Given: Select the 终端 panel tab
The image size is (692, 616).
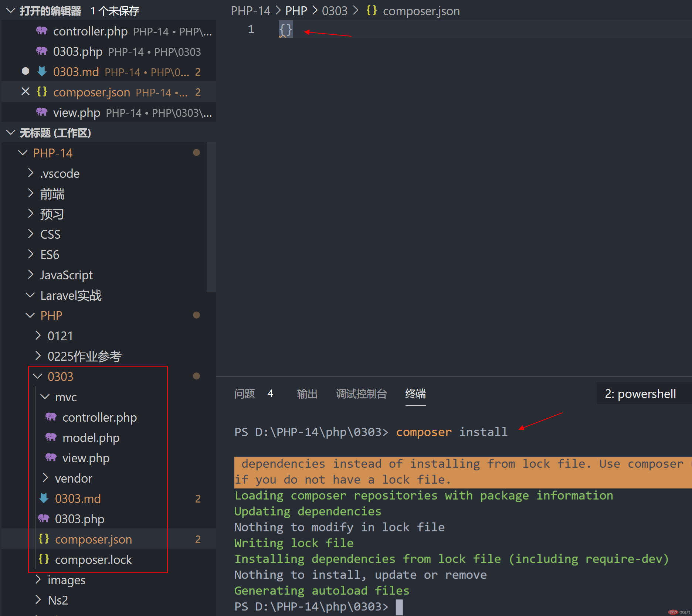Looking at the screenshot, I should [415, 394].
